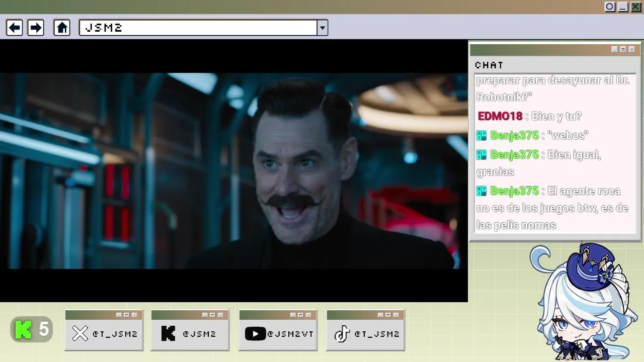Close the Kick handle mini window
The width and height of the screenshot is (644, 362).
[x=220, y=315]
